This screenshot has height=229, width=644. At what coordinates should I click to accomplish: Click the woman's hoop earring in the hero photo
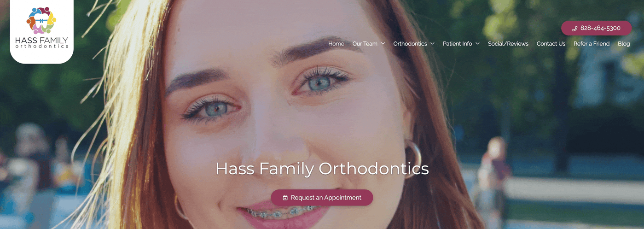413,159
